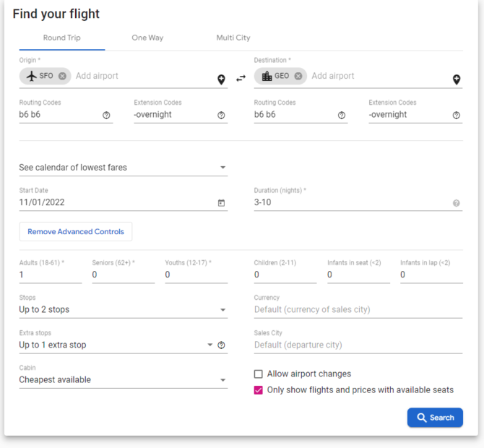Uncheck Only show flights with available seats
Viewport: 484px width, 448px height.
tap(259, 390)
